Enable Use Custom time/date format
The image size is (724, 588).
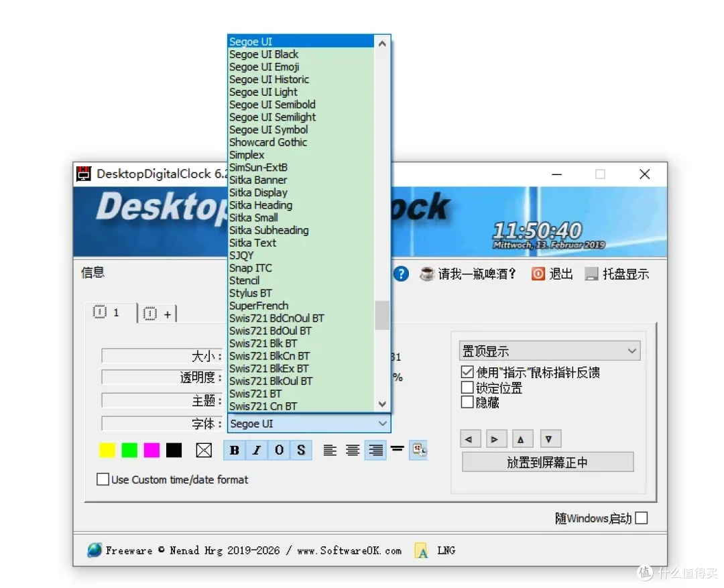[103, 479]
